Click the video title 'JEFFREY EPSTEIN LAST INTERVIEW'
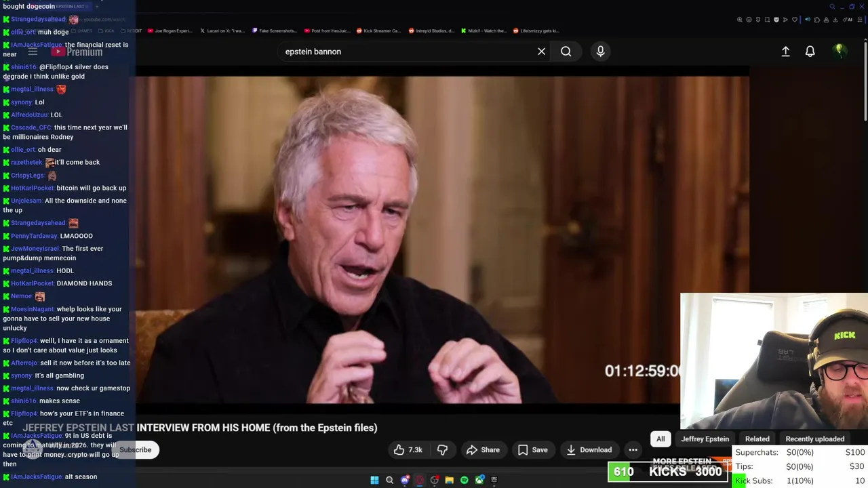Image resolution: width=868 pixels, height=488 pixels. 200,428
